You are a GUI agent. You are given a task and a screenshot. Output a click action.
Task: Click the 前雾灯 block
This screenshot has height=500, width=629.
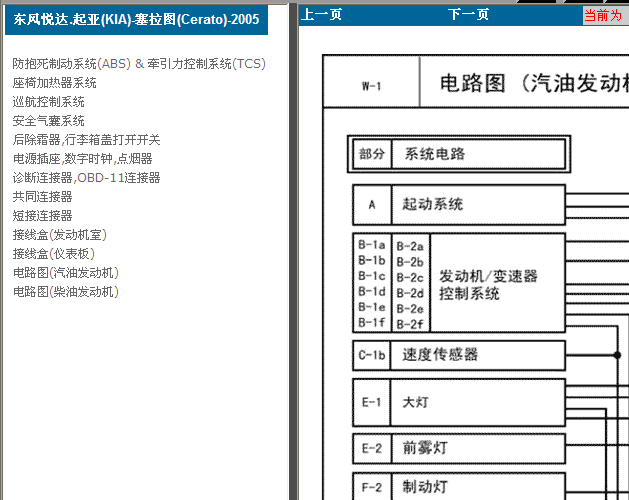point(478,448)
